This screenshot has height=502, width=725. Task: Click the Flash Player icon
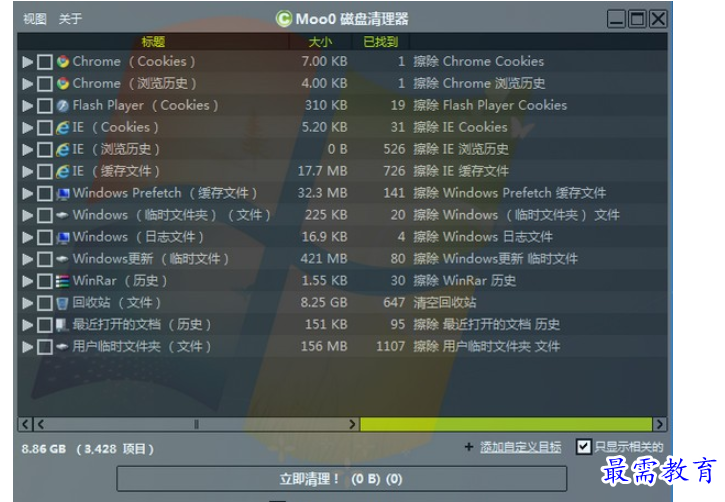pos(63,106)
